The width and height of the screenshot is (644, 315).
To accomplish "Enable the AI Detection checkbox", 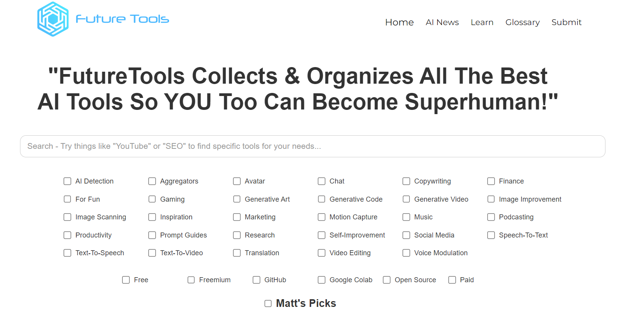I will 67,181.
